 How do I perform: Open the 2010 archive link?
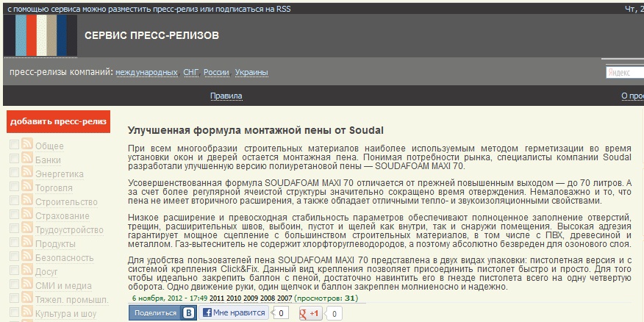point(234,298)
